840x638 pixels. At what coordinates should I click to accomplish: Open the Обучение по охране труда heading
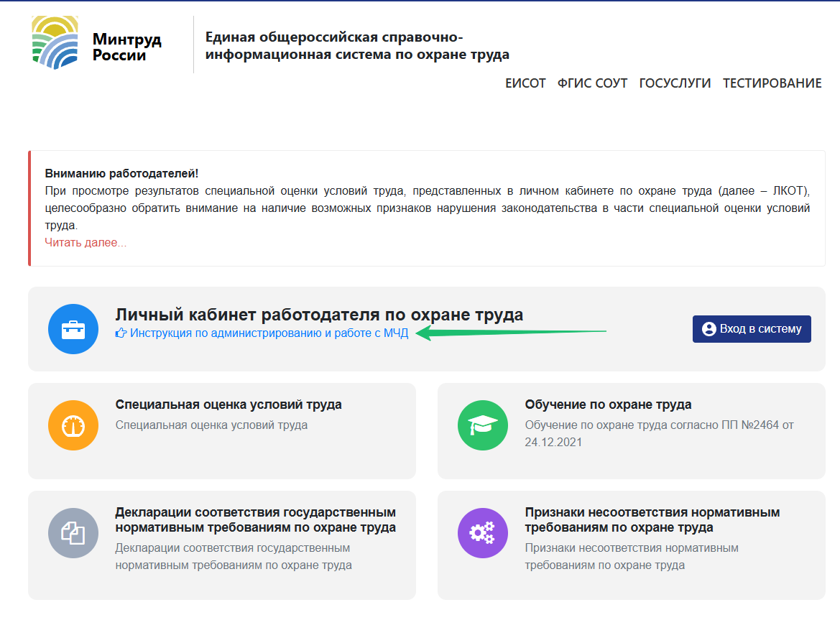pos(608,404)
